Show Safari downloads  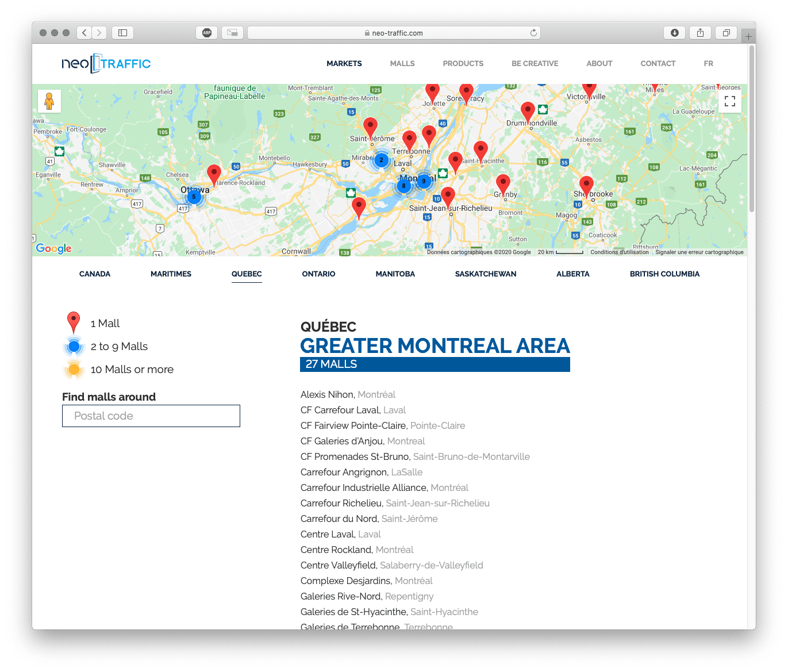point(674,33)
